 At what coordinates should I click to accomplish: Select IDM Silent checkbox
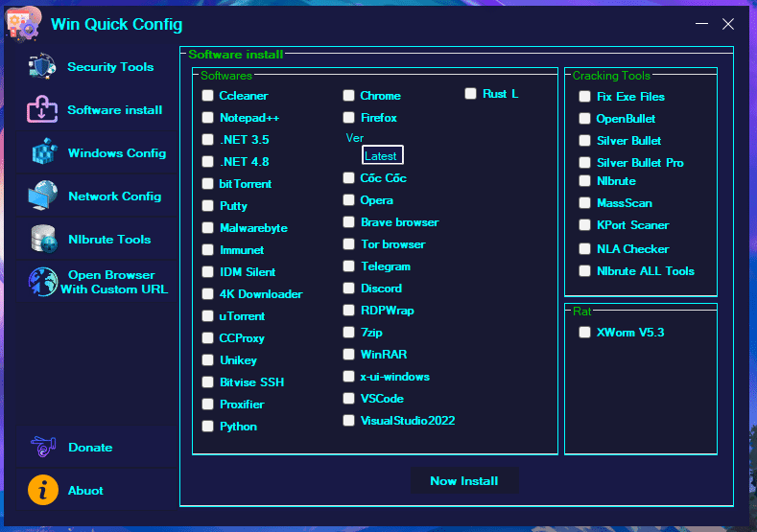[207, 271]
